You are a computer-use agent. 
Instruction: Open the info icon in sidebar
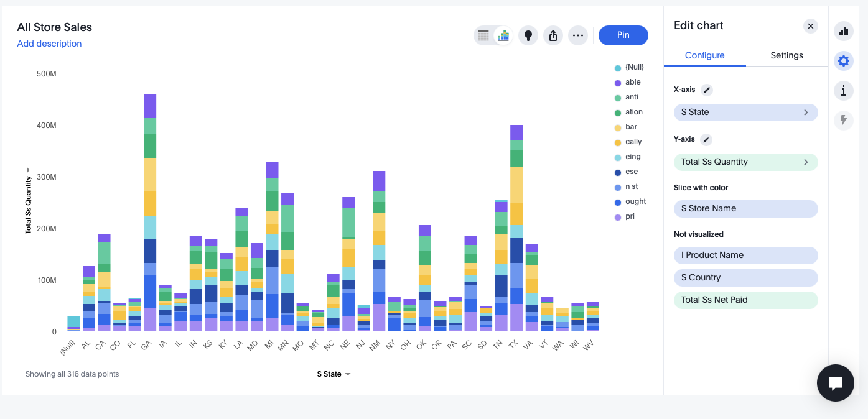point(843,91)
